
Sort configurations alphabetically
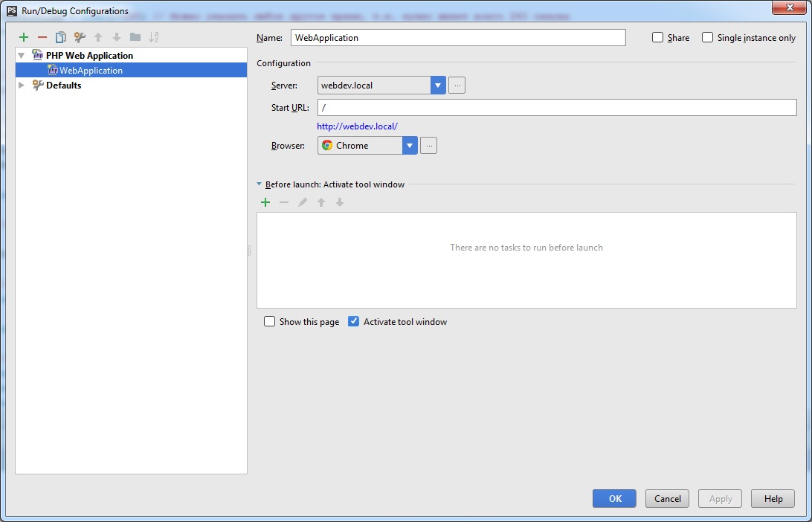(x=154, y=37)
